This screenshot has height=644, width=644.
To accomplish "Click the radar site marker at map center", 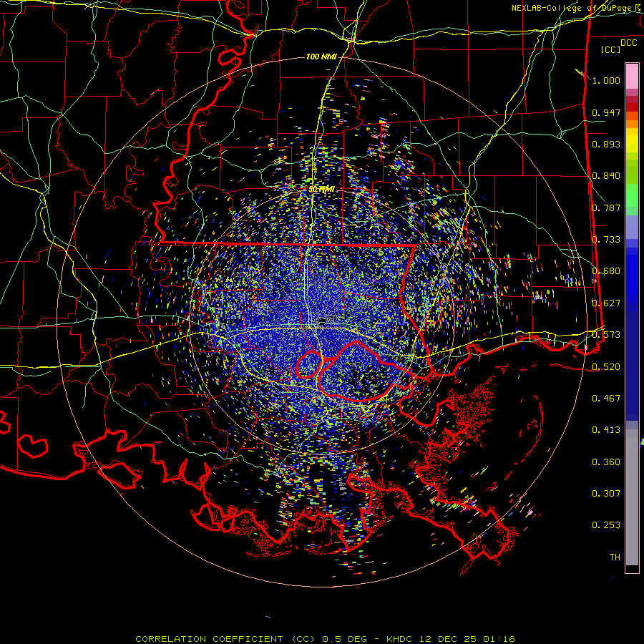I will [x=322, y=321].
